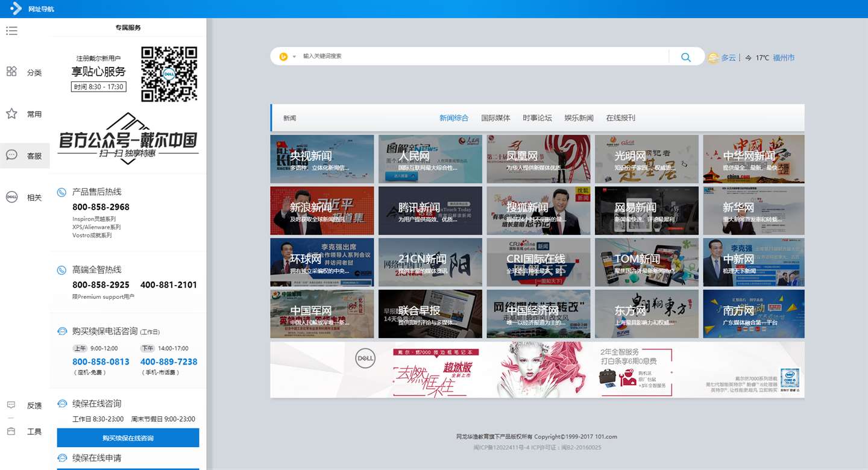Screen dimensions: 868x470
Task: Open the 凤凰网 tile
Action: tap(538, 159)
